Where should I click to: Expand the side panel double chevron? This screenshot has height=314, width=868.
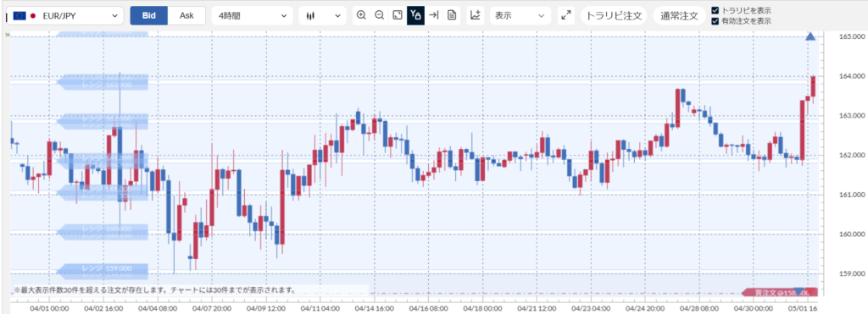(x=8, y=34)
